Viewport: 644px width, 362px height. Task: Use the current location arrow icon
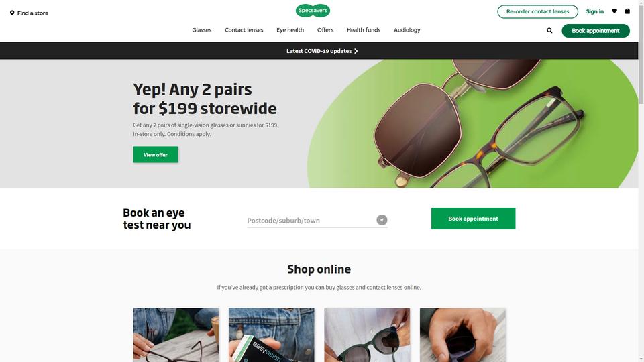382,220
